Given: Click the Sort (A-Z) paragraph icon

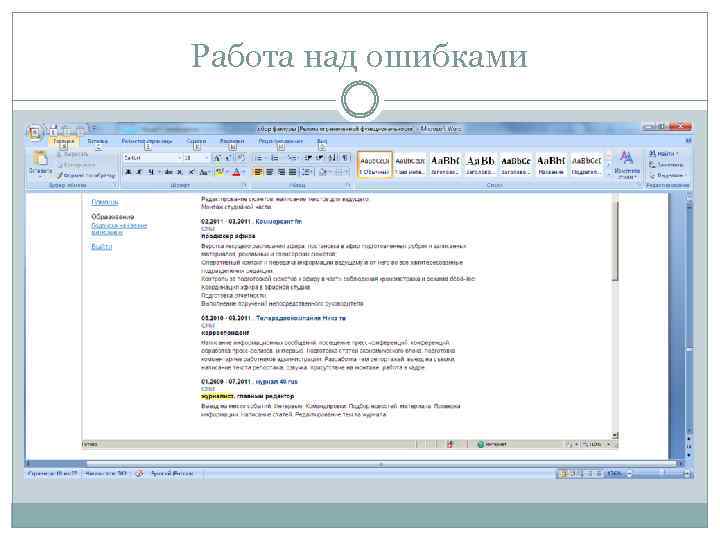Looking at the screenshot, I should tap(332, 158).
